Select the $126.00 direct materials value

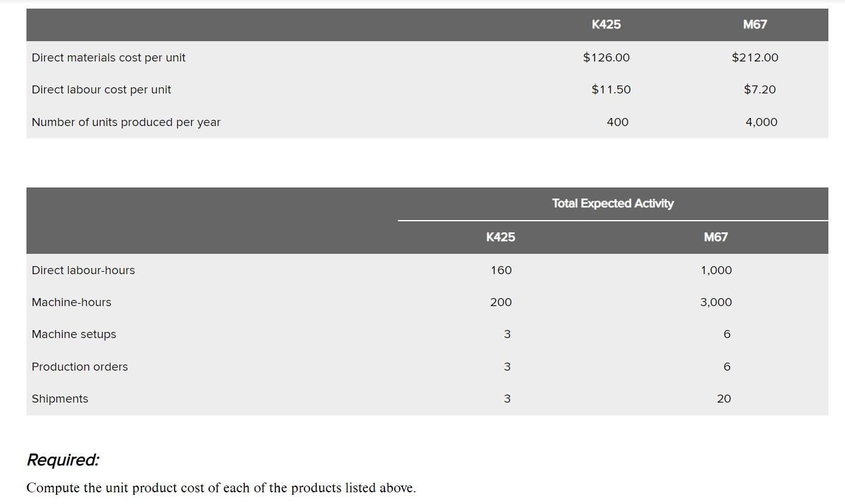tap(606, 57)
